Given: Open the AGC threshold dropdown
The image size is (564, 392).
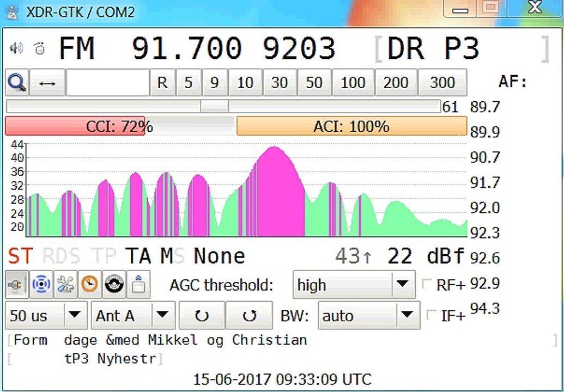Looking at the screenshot, I should click(354, 285).
